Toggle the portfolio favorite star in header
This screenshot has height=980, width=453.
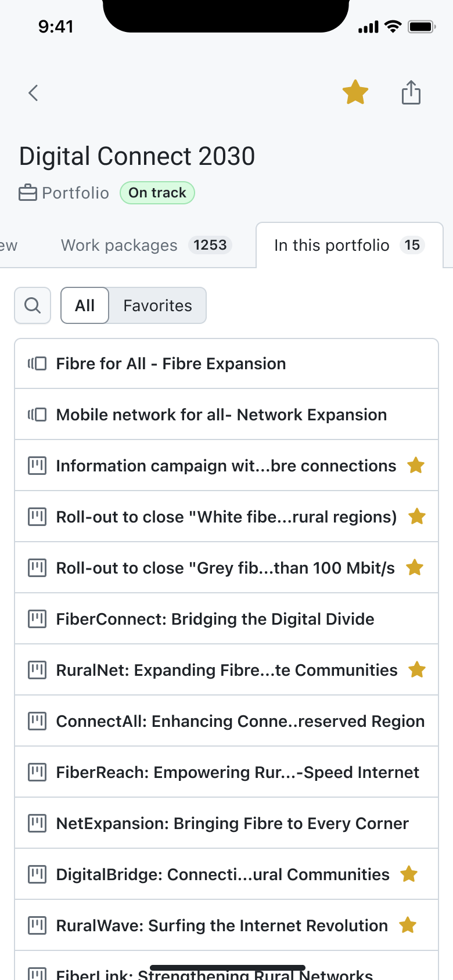pos(355,93)
